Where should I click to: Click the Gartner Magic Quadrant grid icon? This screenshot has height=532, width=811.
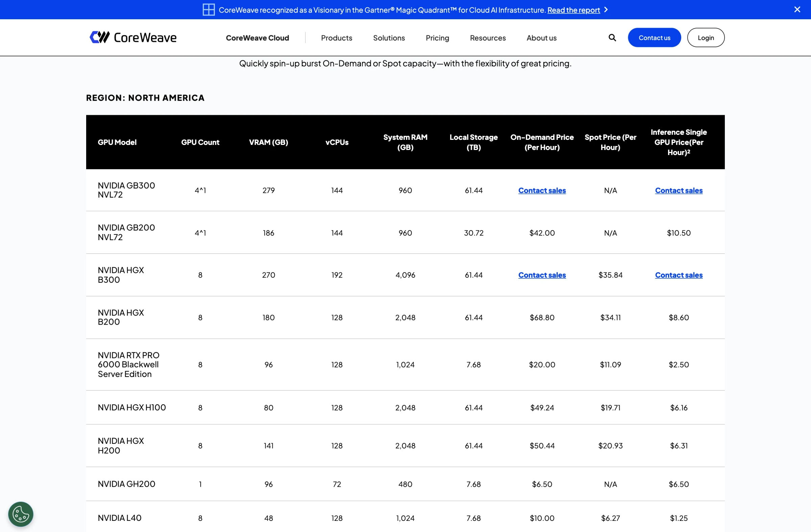coord(208,9)
